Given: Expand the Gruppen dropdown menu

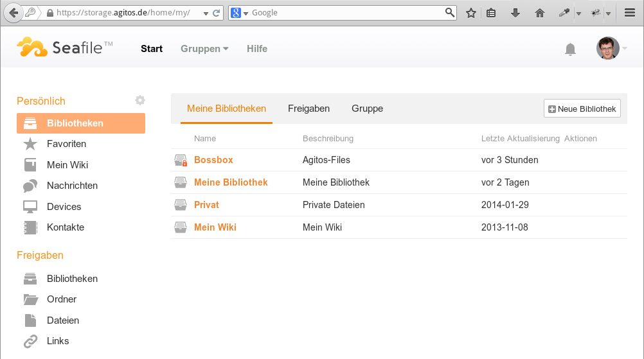Looking at the screenshot, I should [x=204, y=49].
